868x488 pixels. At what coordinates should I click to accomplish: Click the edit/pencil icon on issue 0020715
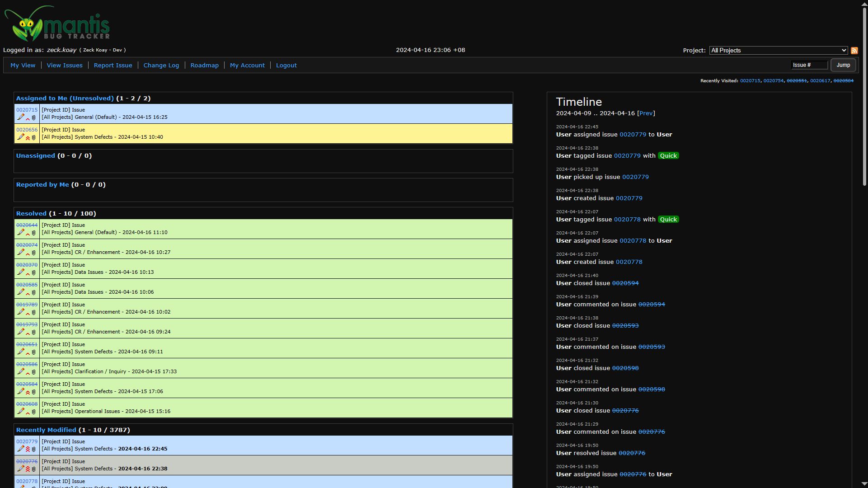21,117
